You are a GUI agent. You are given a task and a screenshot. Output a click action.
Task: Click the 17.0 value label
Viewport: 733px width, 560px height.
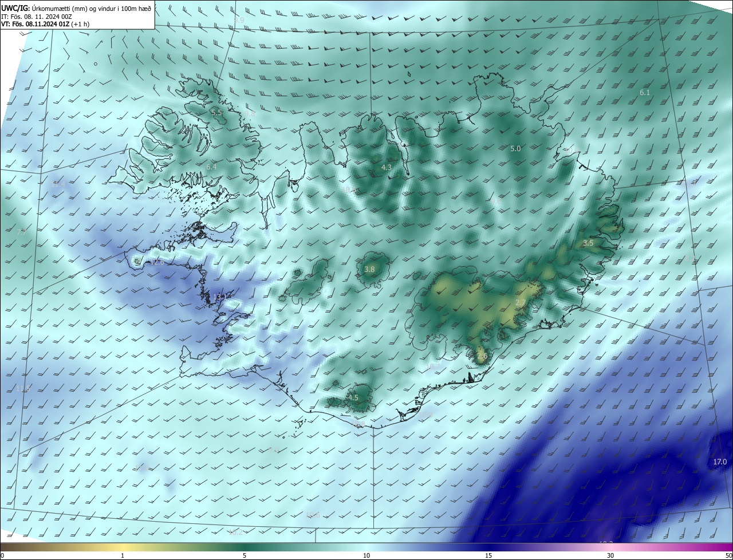(720, 462)
